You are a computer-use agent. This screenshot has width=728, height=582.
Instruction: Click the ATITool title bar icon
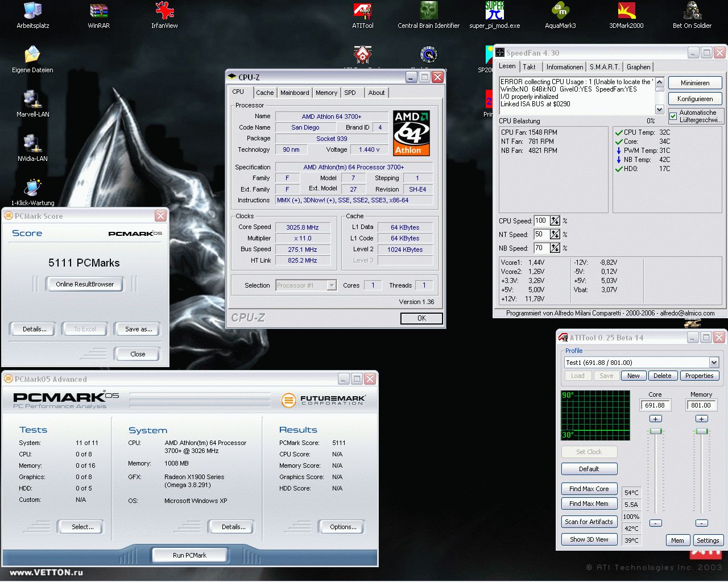coord(563,338)
